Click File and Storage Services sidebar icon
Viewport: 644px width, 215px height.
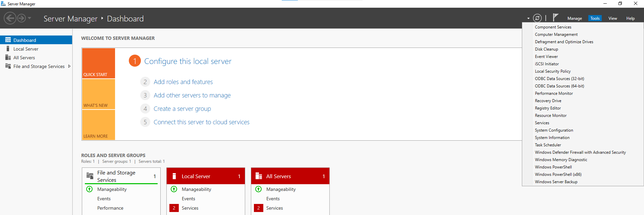click(8, 66)
